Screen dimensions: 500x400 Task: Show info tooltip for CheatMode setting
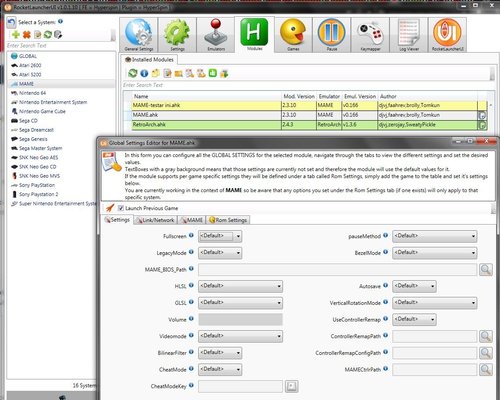tap(191, 368)
